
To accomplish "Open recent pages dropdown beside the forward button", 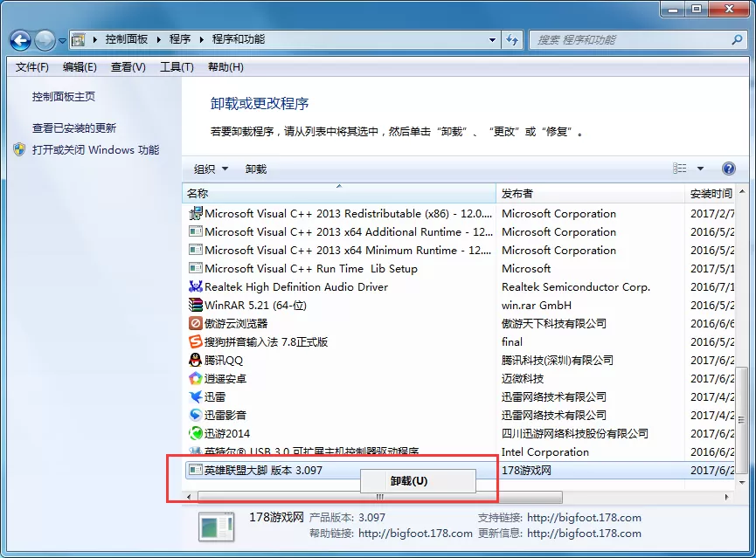I will [x=62, y=41].
